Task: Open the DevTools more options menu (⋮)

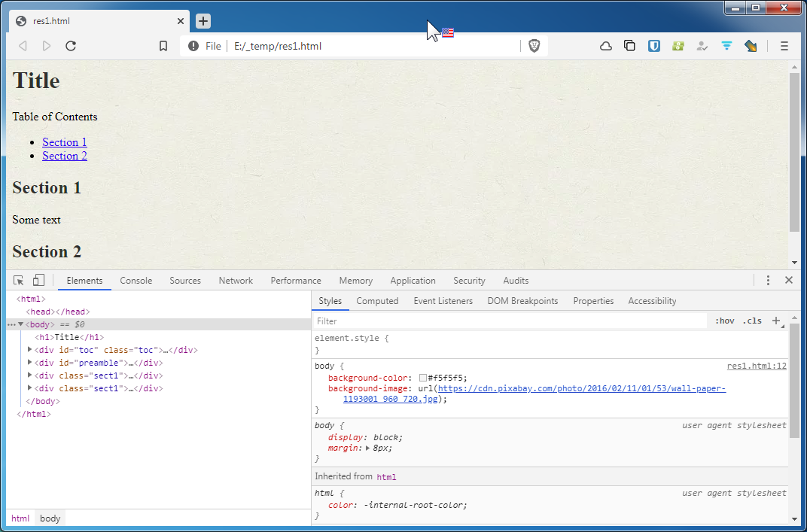Action: (x=768, y=280)
